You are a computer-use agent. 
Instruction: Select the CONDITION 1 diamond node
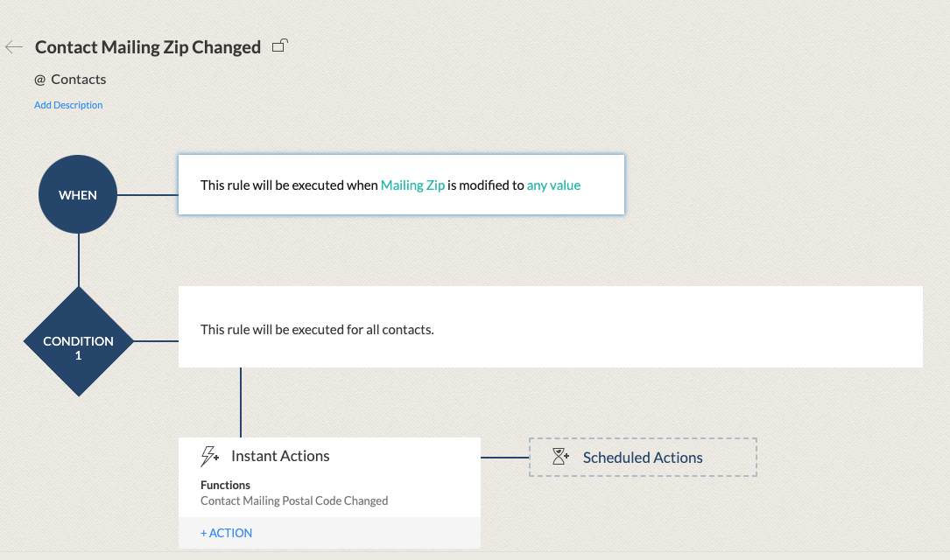pyautogui.click(x=78, y=341)
